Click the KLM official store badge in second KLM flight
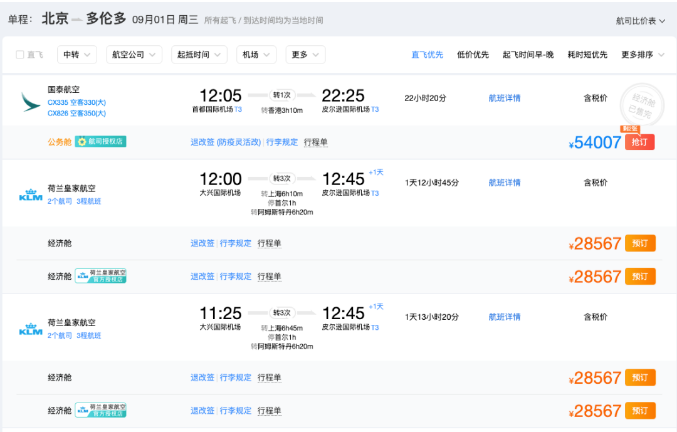This screenshot has width=677, height=432. click(101, 410)
